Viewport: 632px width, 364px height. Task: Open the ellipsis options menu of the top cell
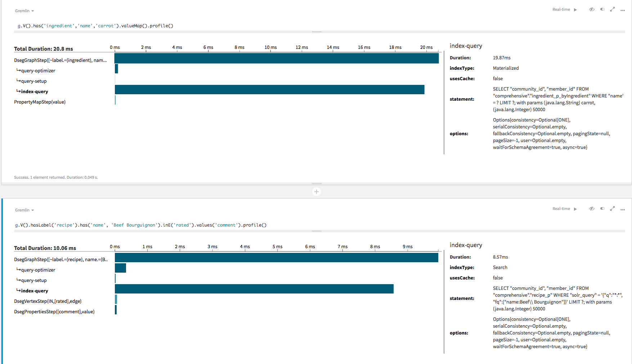623,10
